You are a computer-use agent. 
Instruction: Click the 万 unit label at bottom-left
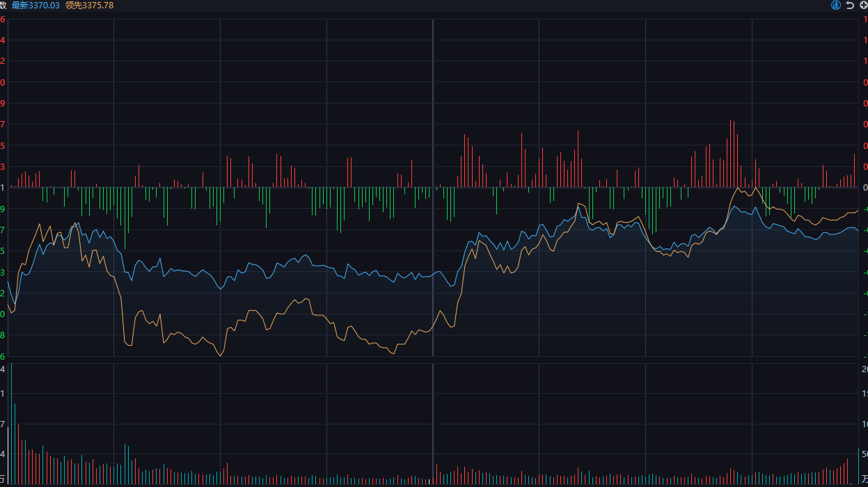click(x=3, y=479)
